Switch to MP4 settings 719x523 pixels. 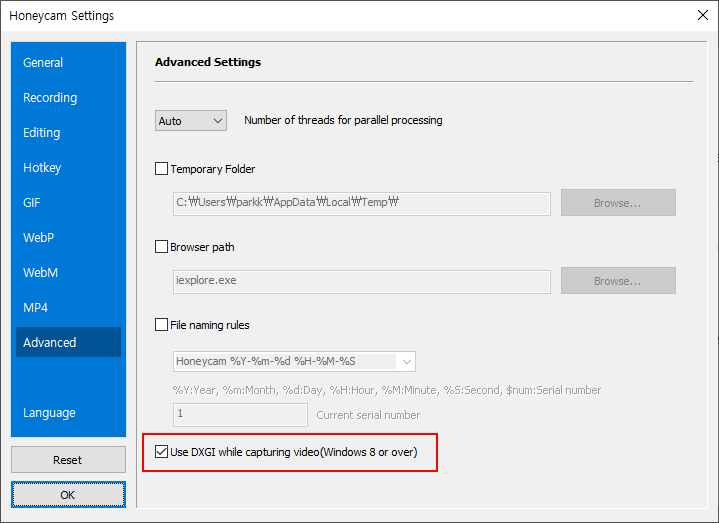pyautogui.click(x=36, y=308)
